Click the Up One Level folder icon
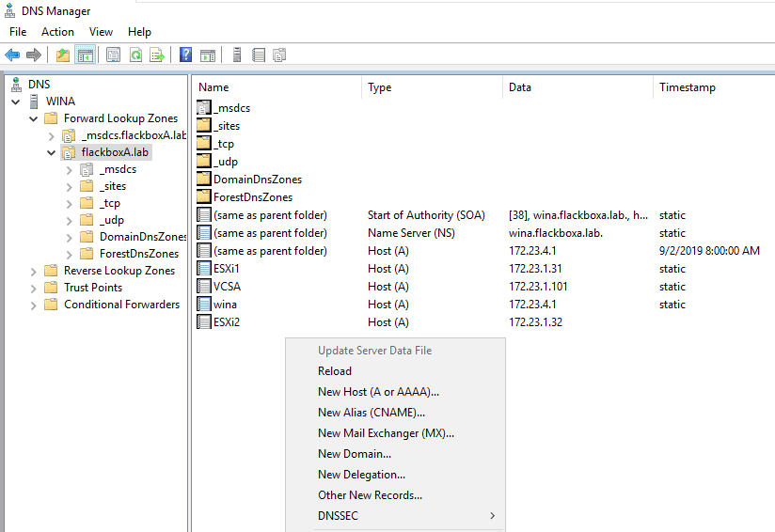This screenshot has height=532, width=775. coord(63,55)
